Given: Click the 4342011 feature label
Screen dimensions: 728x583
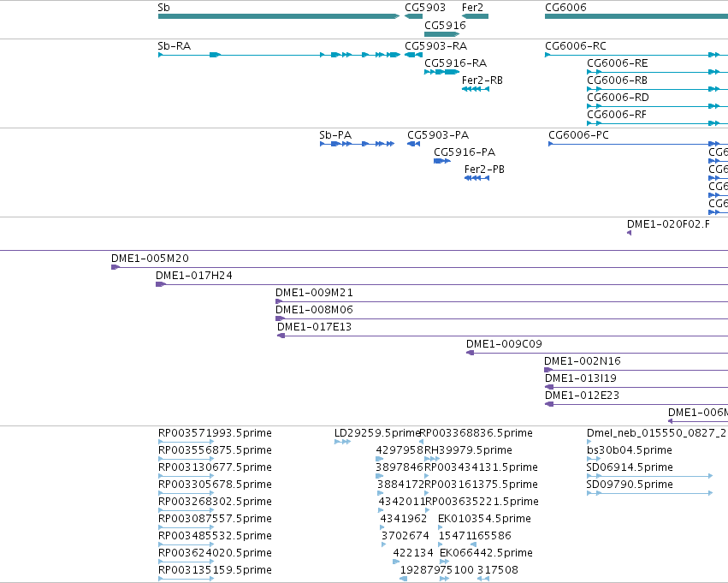Looking at the screenshot, I should click(402, 503).
